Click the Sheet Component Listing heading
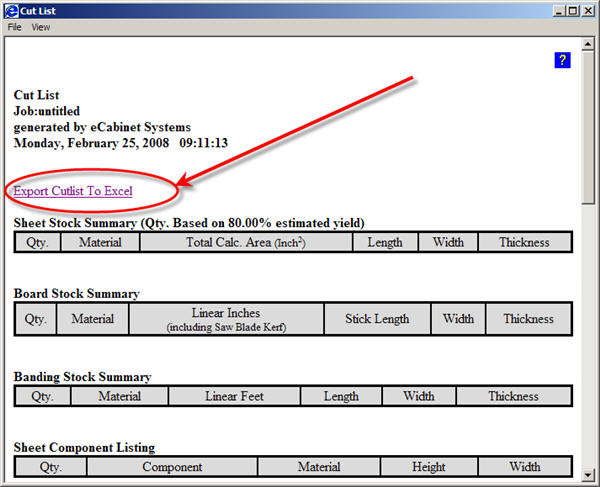This screenshot has height=487, width=600. 84,447
